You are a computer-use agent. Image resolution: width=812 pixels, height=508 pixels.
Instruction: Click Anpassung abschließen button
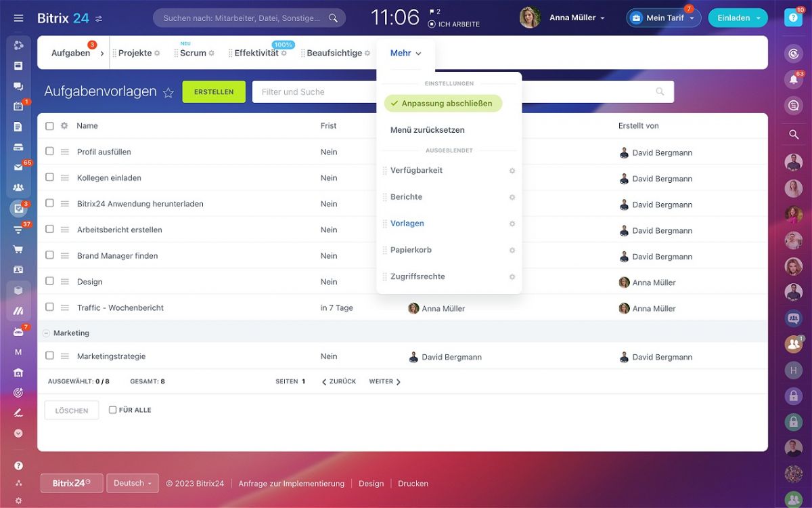tap(443, 104)
